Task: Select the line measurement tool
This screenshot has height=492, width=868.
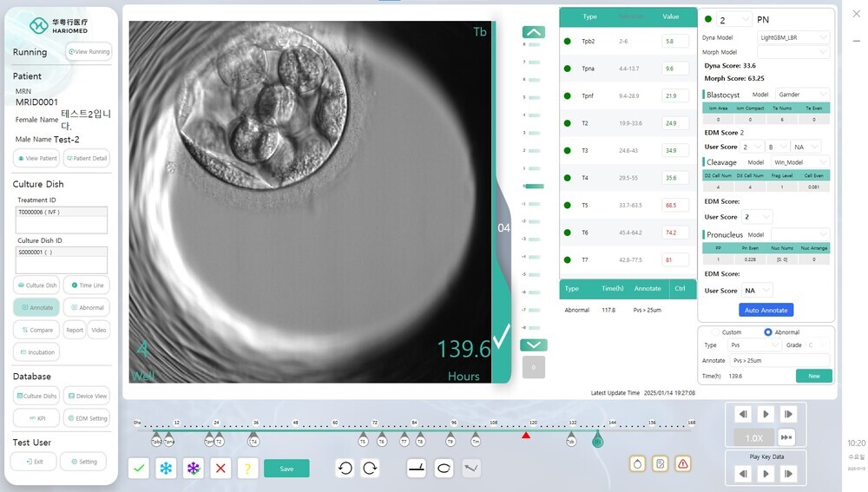Action: click(417, 469)
